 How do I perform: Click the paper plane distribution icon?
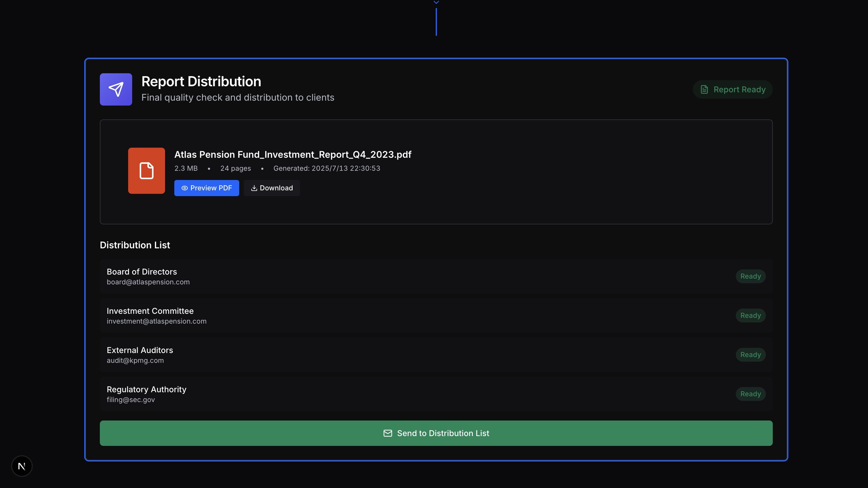click(116, 89)
